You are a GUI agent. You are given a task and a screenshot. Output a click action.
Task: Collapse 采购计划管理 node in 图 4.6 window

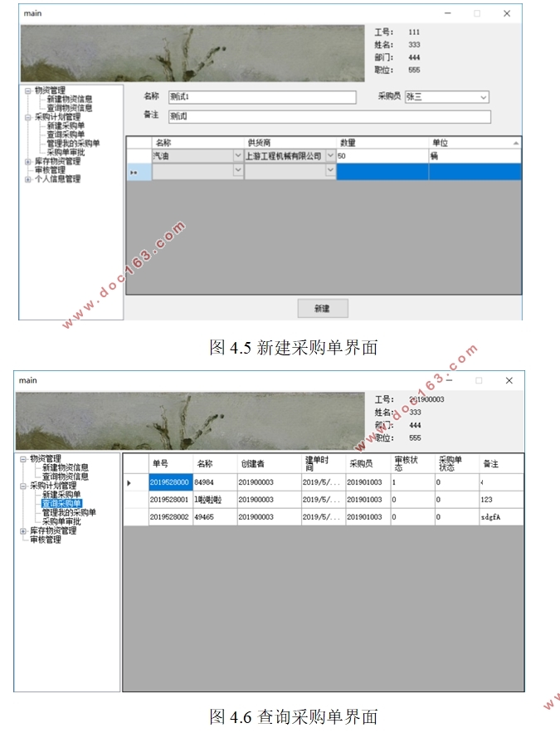point(23,486)
